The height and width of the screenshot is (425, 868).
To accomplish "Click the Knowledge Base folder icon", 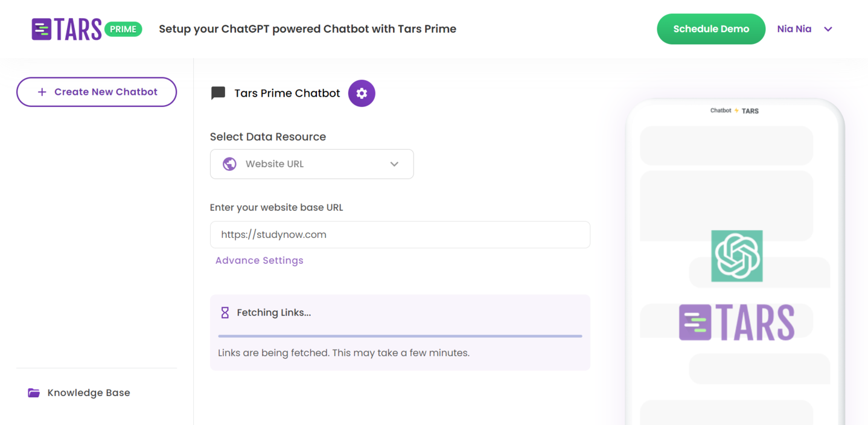I will [34, 393].
